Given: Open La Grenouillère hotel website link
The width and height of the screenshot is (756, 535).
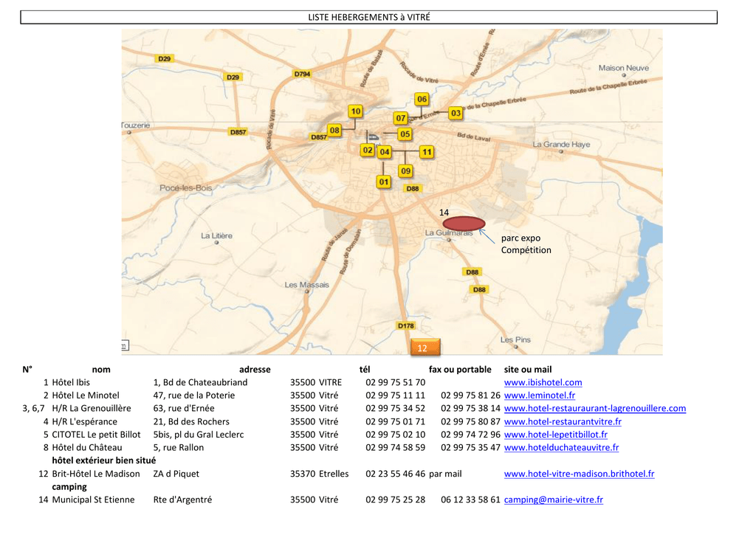Looking at the screenshot, I should point(594,408).
